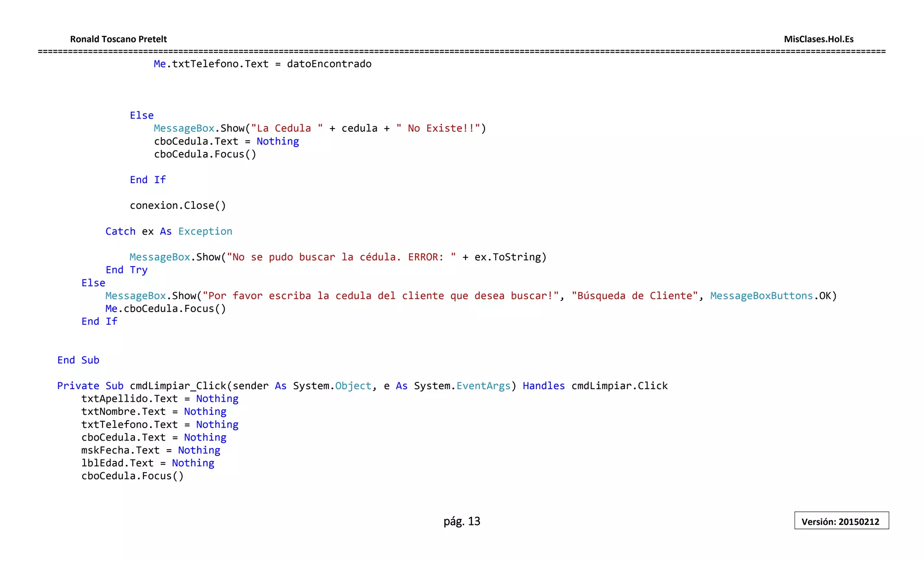Click the End Try keyword
The image size is (924, 561).
pyautogui.click(x=126, y=270)
